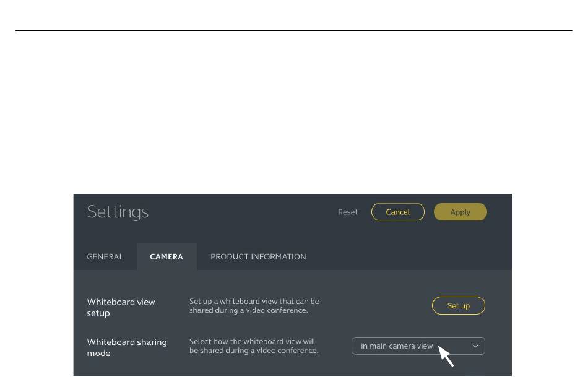Click Set up for whiteboard view
The width and height of the screenshot is (588, 379).
click(x=458, y=306)
